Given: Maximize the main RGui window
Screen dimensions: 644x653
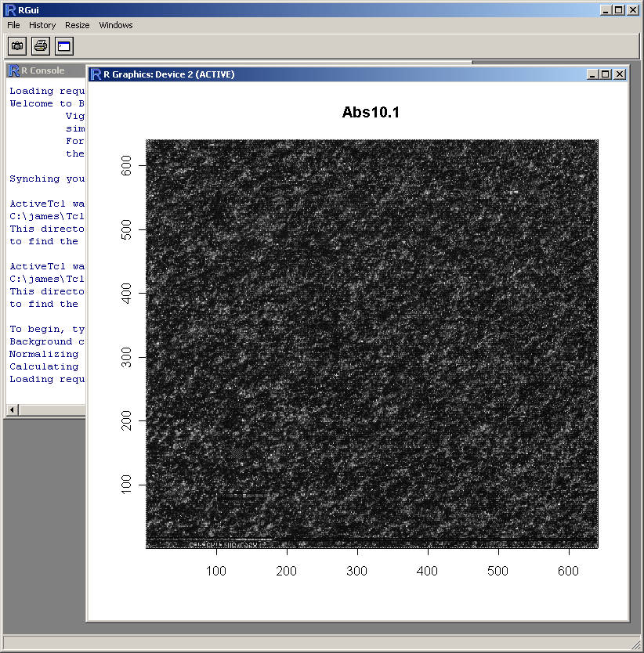Looking at the screenshot, I should point(619,9).
